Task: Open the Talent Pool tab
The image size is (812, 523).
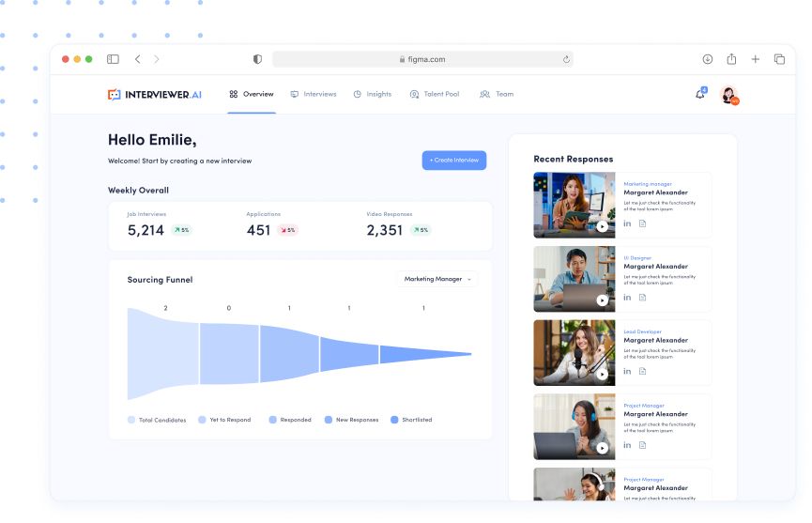Action: [x=434, y=94]
